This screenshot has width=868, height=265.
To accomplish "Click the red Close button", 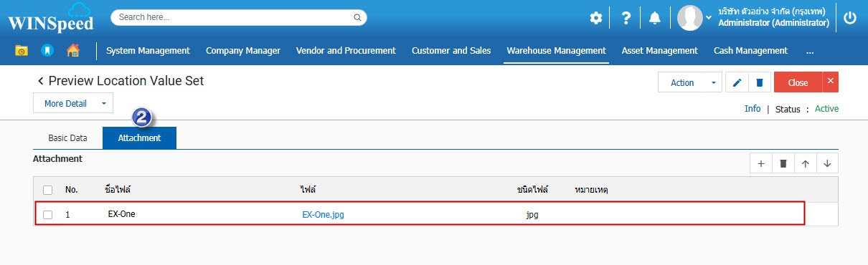I will tap(798, 82).
